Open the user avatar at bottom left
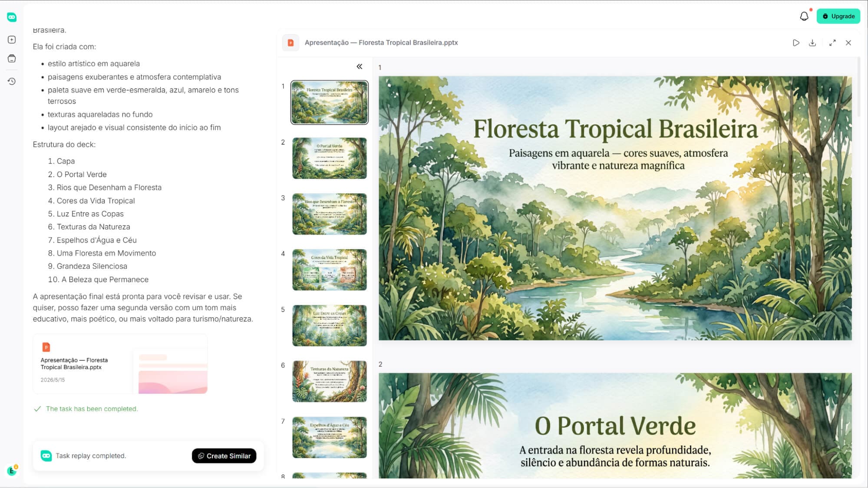Viewport: 868px width, 488px height. coord(12,470)
